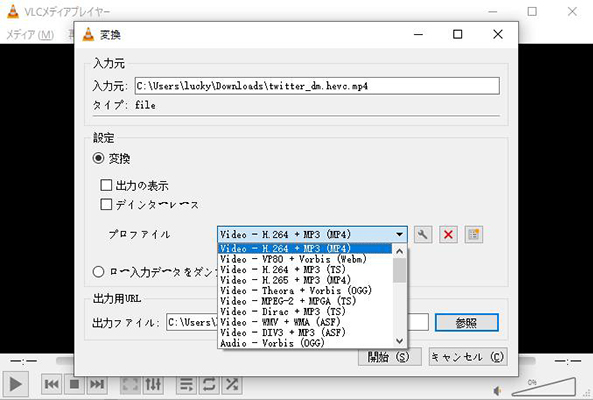The width and height of the screenshot is (593, 400).
Task: Stop playback in VLC main window
Action: pos(74,384)
